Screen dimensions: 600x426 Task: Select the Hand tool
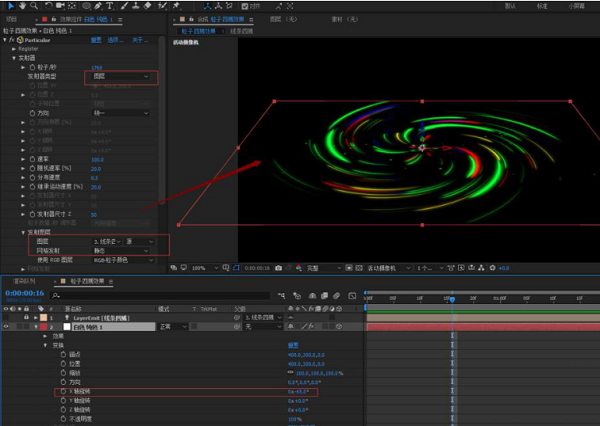(23, 6)
